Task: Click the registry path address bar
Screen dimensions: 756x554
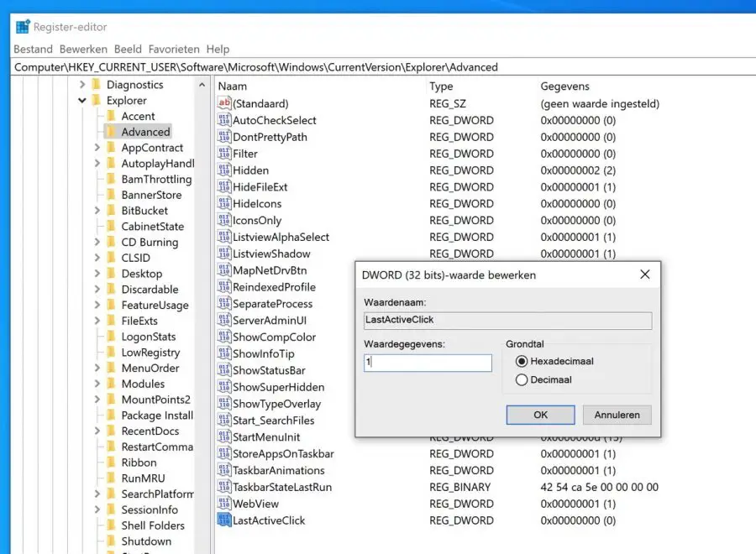Action: (383, 67)
